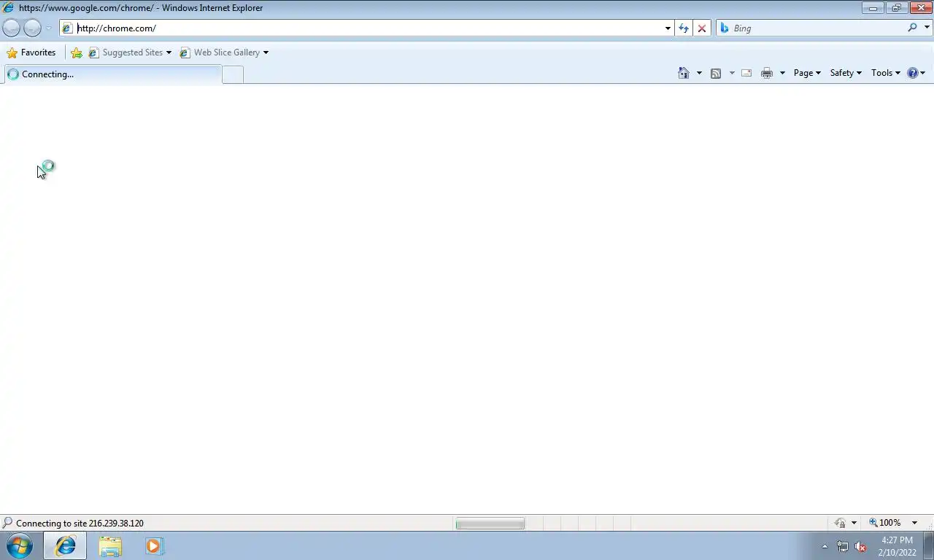Open the Windows Start menu
Viewport: 934px width, 560px height.
pyautogui.click(x=20, y=546)
